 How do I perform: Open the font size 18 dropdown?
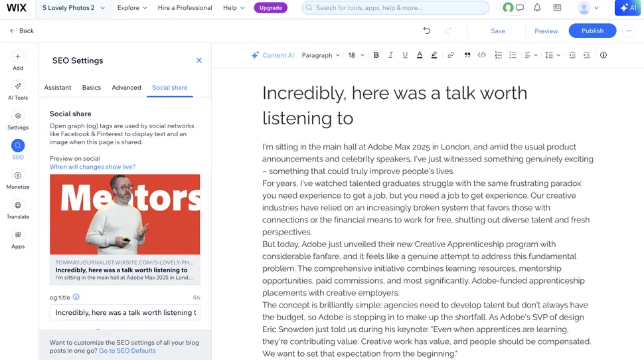pyautogui.click(x=357, y=55)
